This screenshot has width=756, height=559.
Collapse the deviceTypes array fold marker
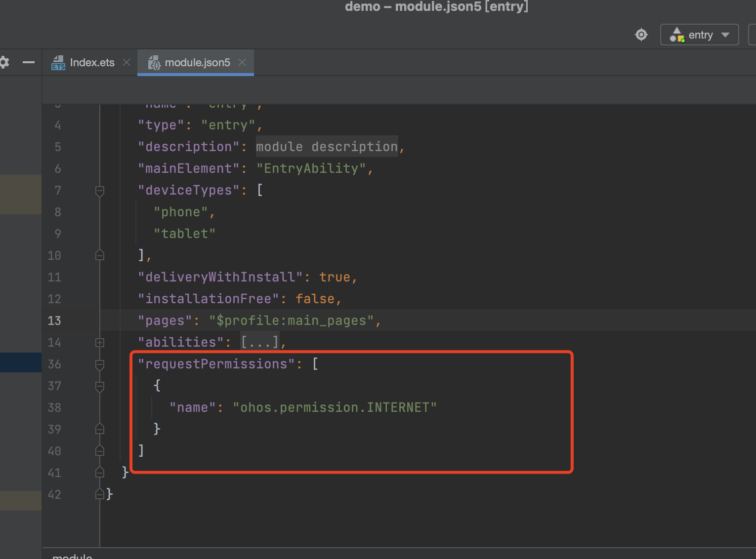coord(100,191)
